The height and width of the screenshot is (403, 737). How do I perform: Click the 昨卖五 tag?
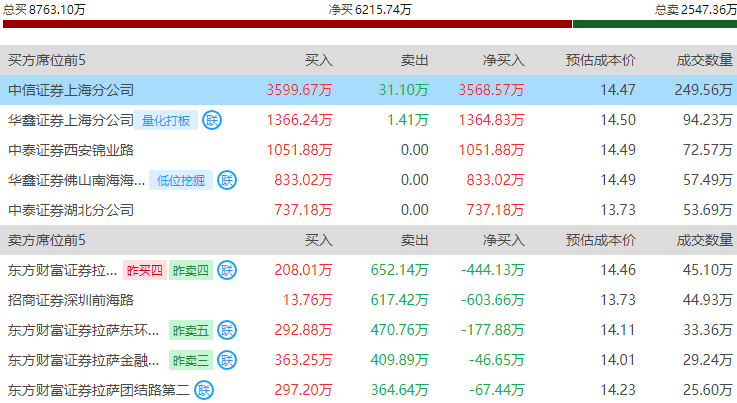191,329
